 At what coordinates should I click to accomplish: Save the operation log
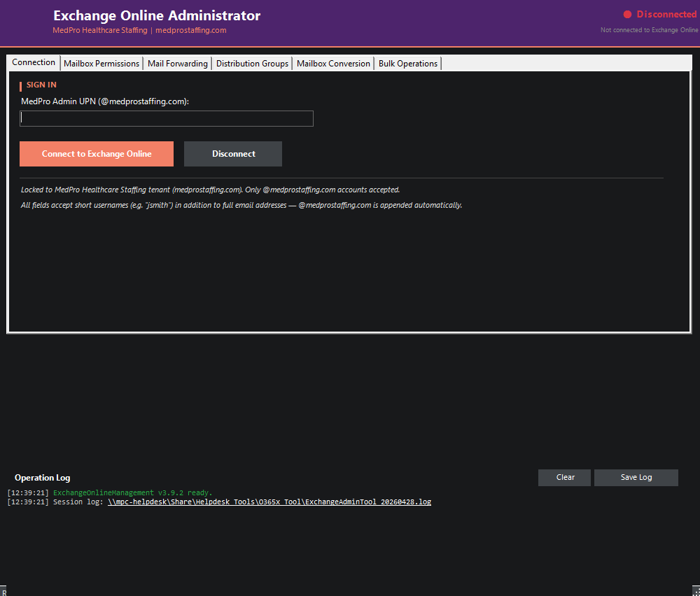636,477
